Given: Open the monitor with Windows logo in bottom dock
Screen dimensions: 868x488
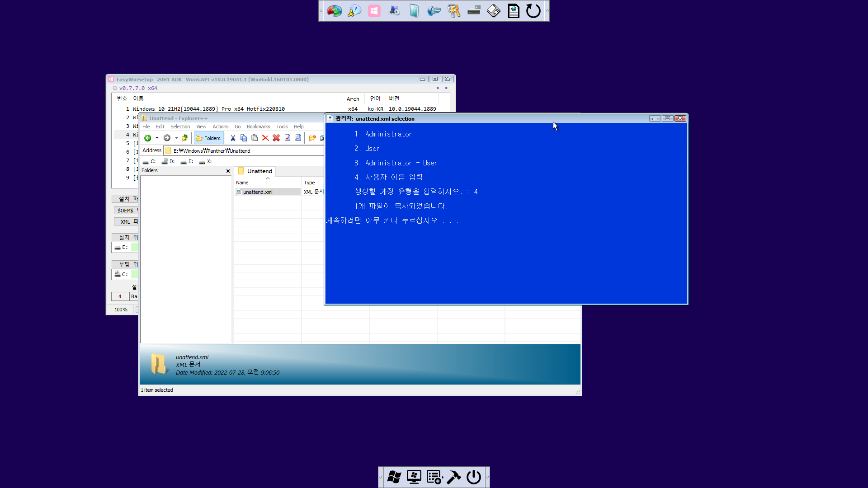Looking at the screenshot, I should (x=414, y=477).
